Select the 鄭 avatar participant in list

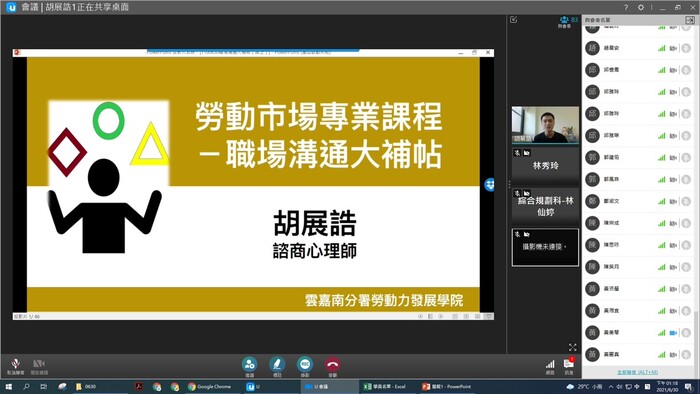tap(638, 201)
